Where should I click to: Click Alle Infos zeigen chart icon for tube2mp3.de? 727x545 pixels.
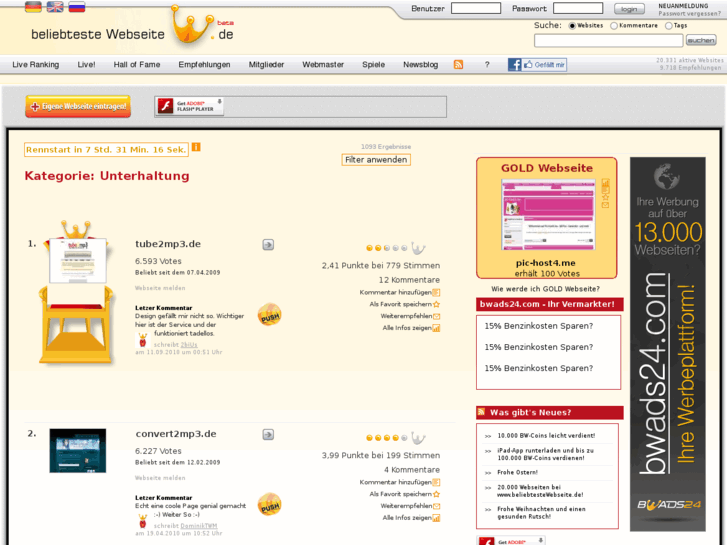click(x=436, y=328)
